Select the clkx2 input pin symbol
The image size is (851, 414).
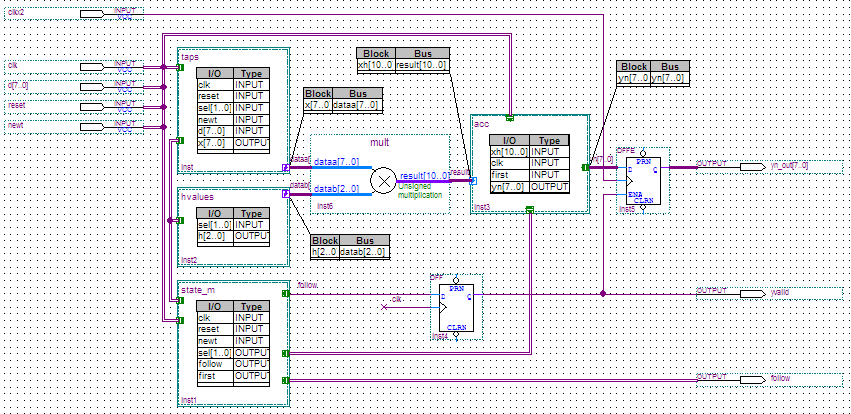click(x=92, y=14)
